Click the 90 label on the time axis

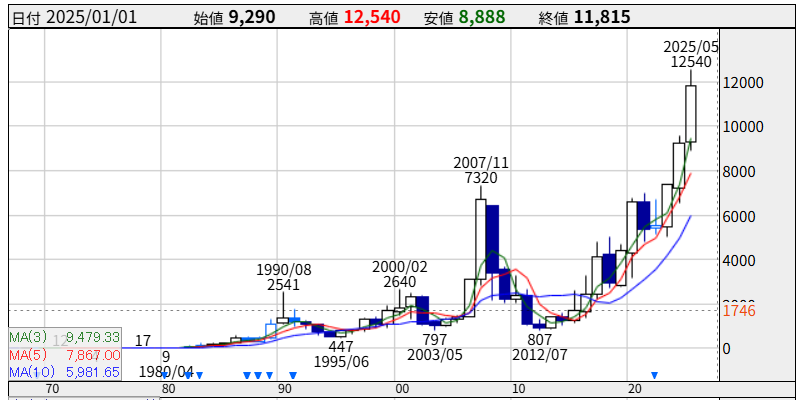[285, 389]
